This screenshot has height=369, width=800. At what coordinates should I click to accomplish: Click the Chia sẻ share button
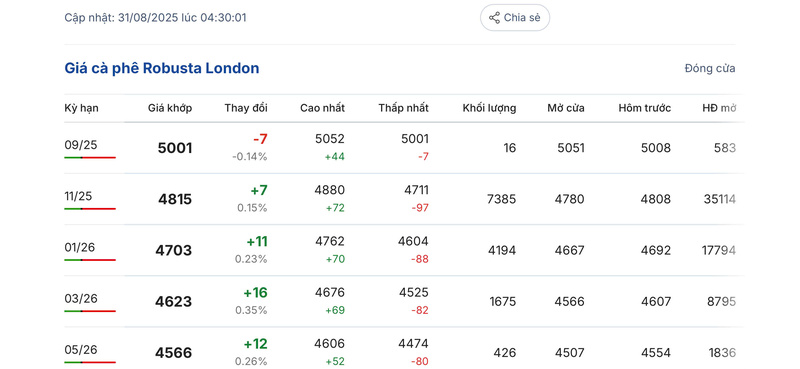tap(515, 18)
